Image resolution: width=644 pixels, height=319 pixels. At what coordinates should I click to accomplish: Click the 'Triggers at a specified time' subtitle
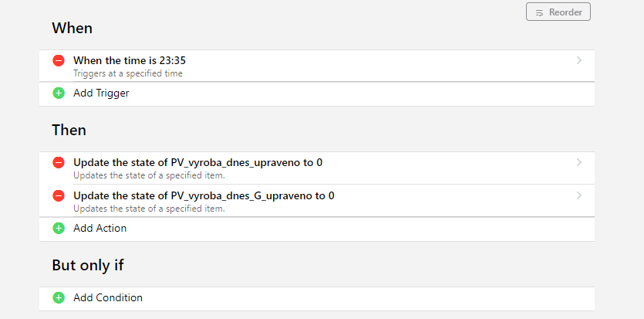coord(127,73)
